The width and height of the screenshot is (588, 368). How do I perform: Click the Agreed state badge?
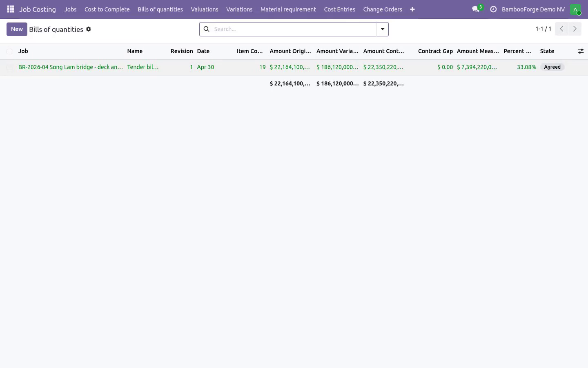pyautogui.click(x=552, y=67)
